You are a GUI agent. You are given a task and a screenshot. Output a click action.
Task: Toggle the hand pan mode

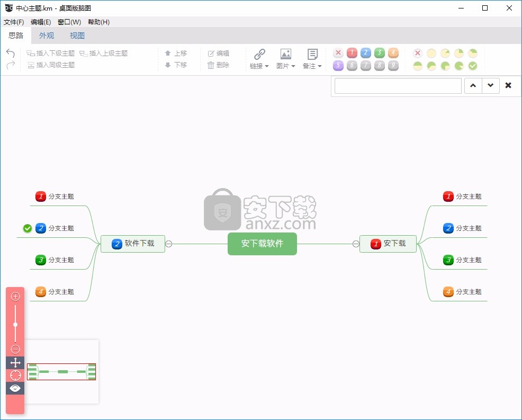point(15,363)
